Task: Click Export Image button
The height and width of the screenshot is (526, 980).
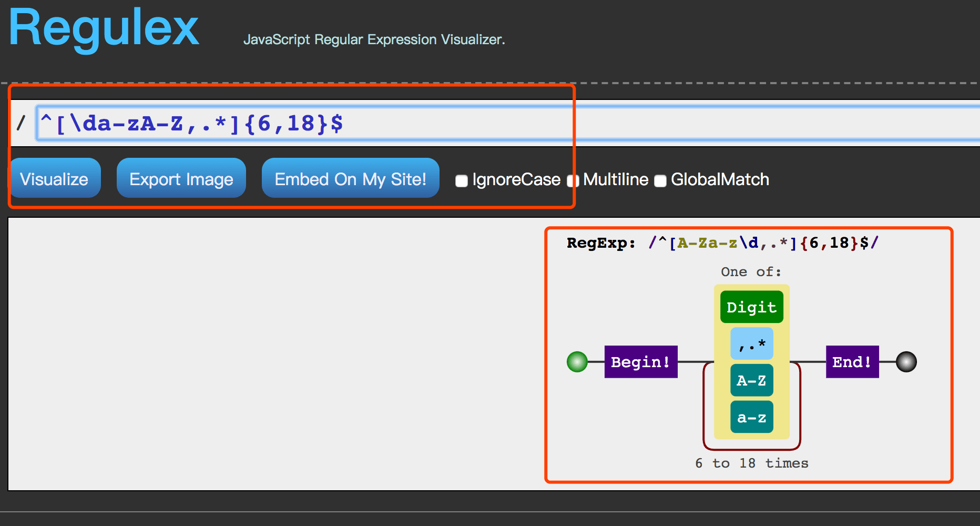Action: point(181,178)
